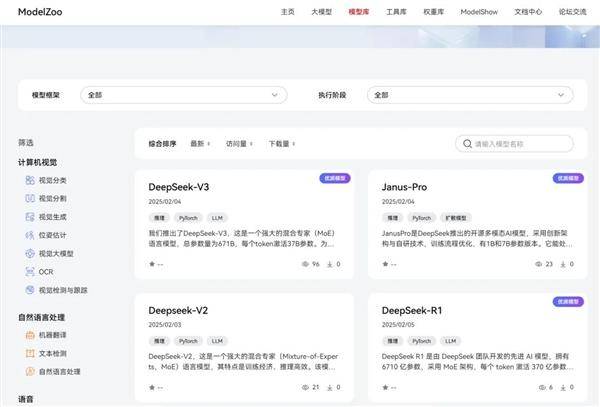
Task: Select the 综合排序 sort option
Action: [161, 144]
